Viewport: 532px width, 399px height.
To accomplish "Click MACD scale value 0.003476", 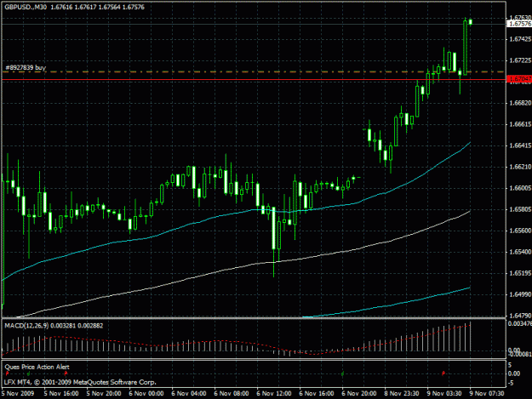I will (520, 324).
